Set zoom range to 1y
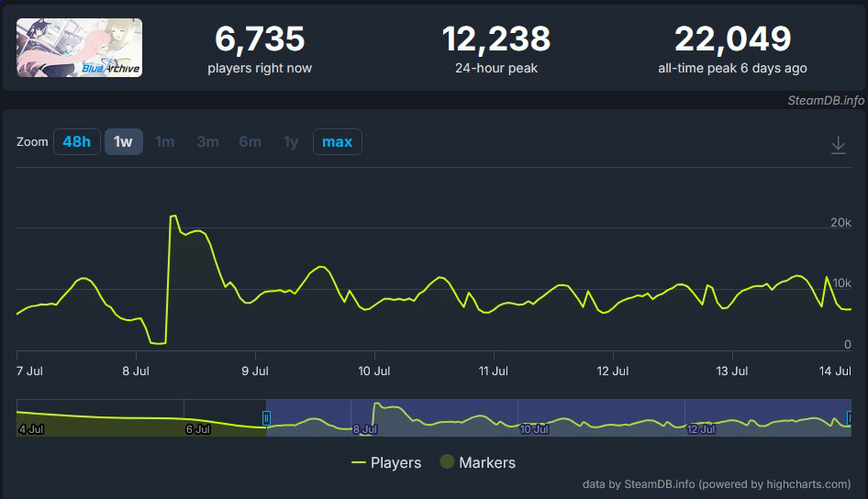 pyautogui.click(x=291, y=141)
